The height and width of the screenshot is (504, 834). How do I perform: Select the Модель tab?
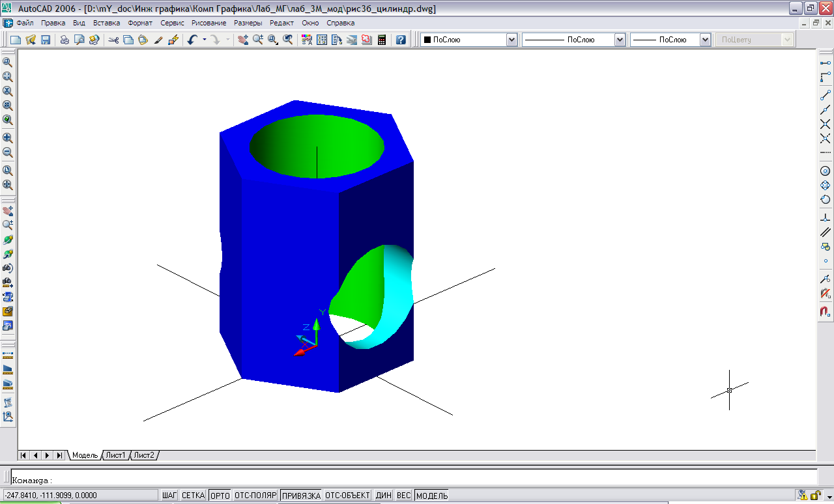85,455
